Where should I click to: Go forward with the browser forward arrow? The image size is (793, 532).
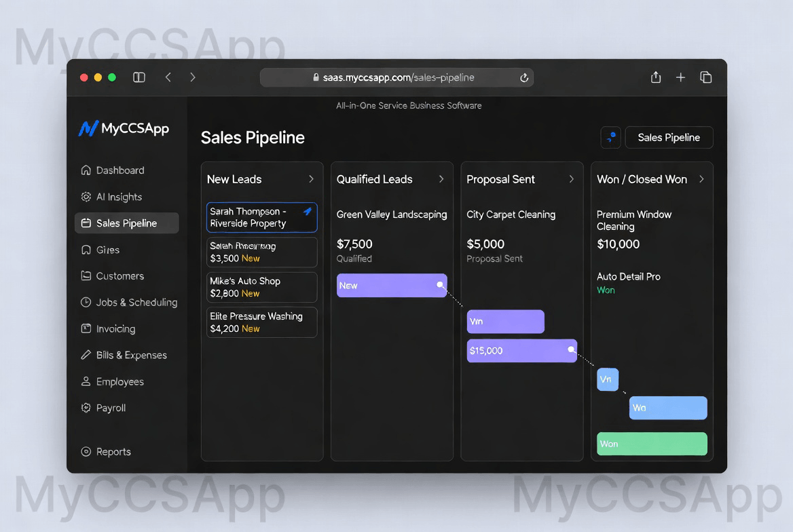pyautogui.click(x=193, y=77)
